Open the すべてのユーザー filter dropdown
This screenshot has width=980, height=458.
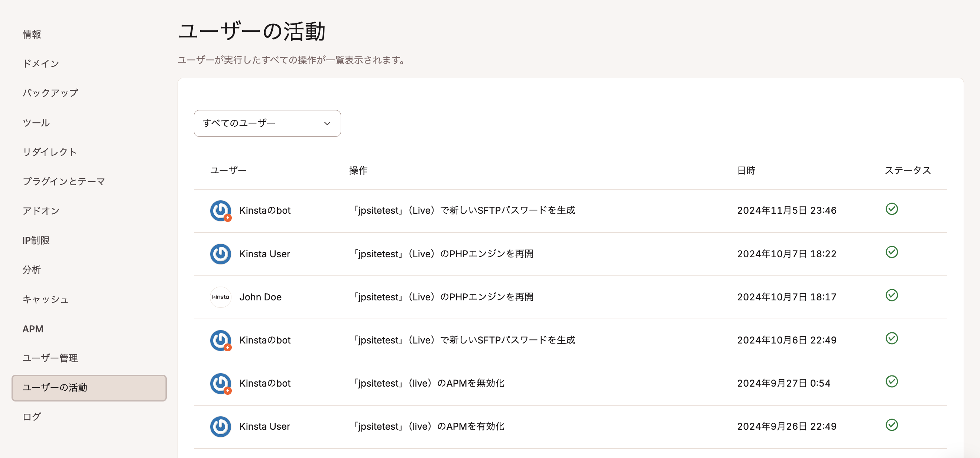click(x=267, y=123)
